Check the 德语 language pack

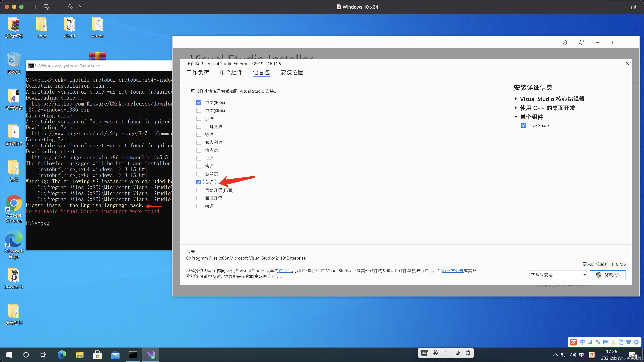pos(199,134)
